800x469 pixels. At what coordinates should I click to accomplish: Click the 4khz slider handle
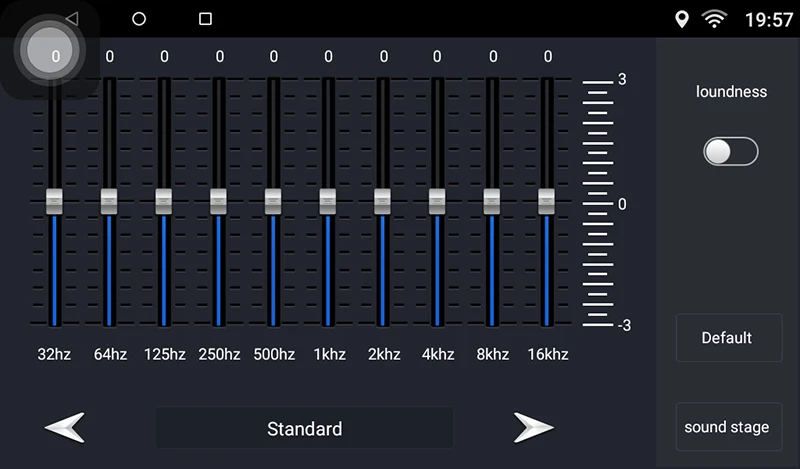tap(437, 202)
